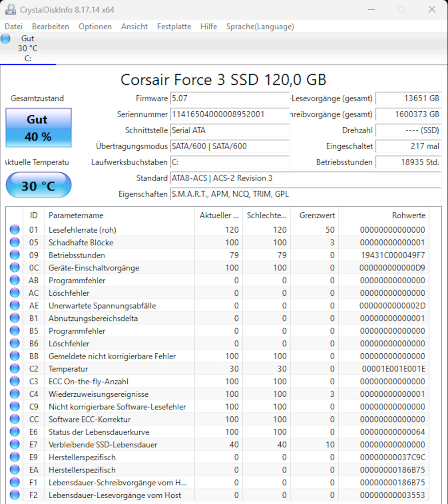This screenshot has width=448, height=504.
Task: Open the Hilfe menu
Action: [208, 27]
